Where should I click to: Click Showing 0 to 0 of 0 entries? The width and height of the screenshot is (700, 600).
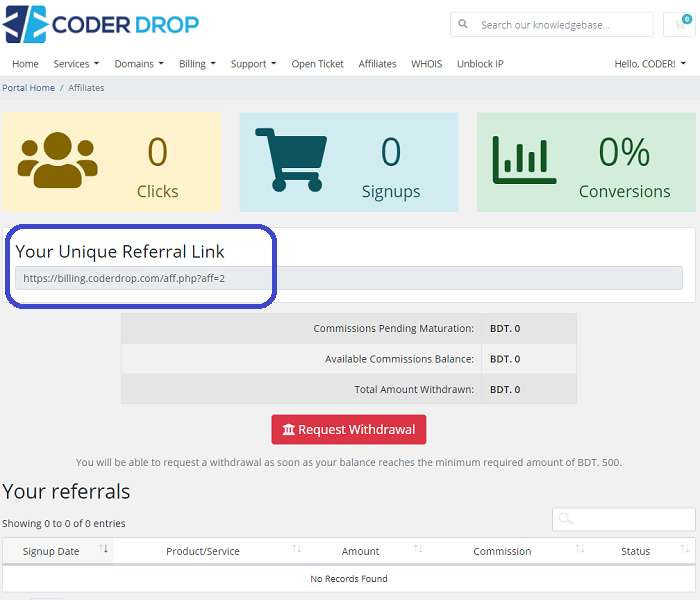click(x=63, y=523)
